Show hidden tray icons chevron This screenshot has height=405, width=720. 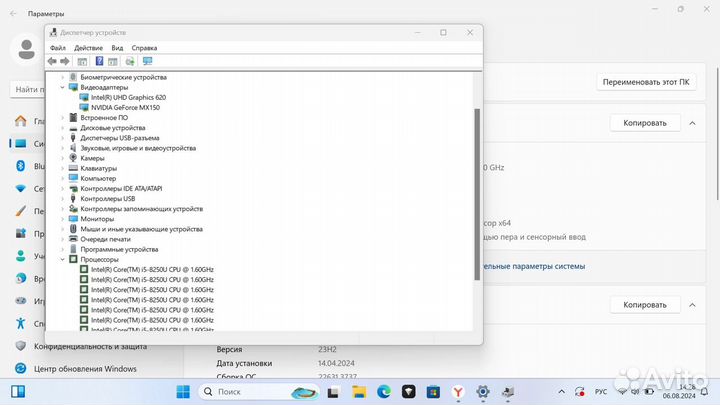(x=562, y=392)
